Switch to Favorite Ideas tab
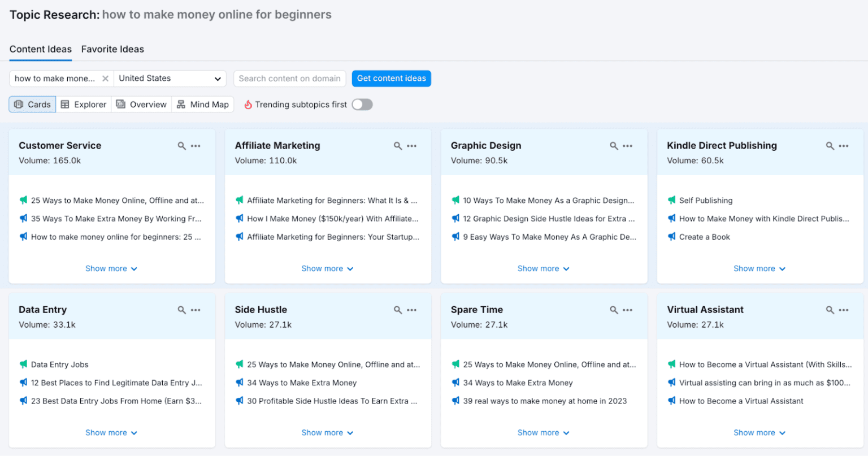This screenshot has width=868, height=456. (112, 49)
